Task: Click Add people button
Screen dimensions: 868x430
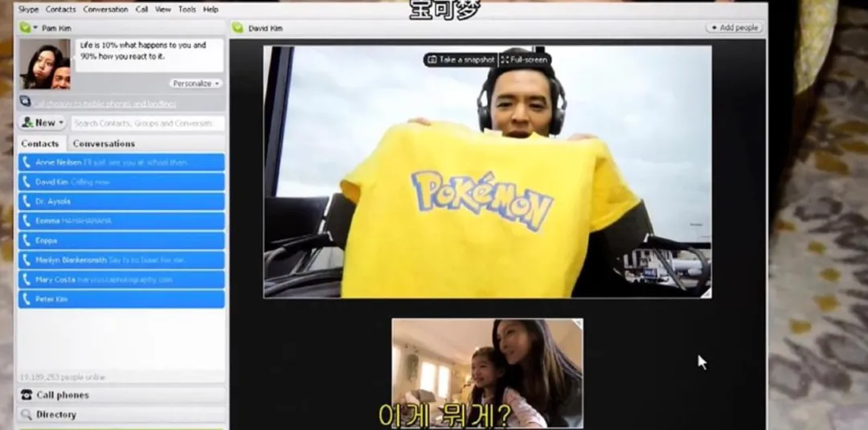Action: click(x=734, y=27)
